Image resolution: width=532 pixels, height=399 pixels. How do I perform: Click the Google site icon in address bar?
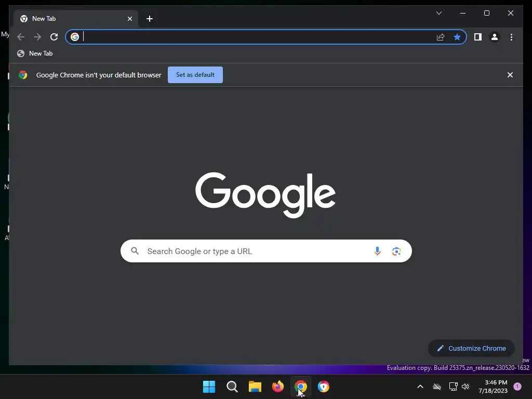click(75, 37)
